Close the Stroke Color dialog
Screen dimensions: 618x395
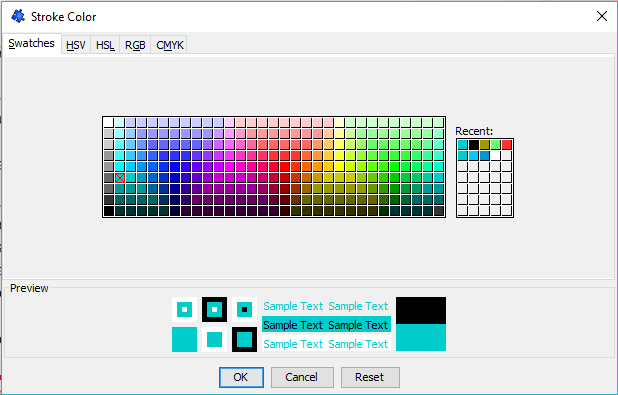(x=601, y=16)
